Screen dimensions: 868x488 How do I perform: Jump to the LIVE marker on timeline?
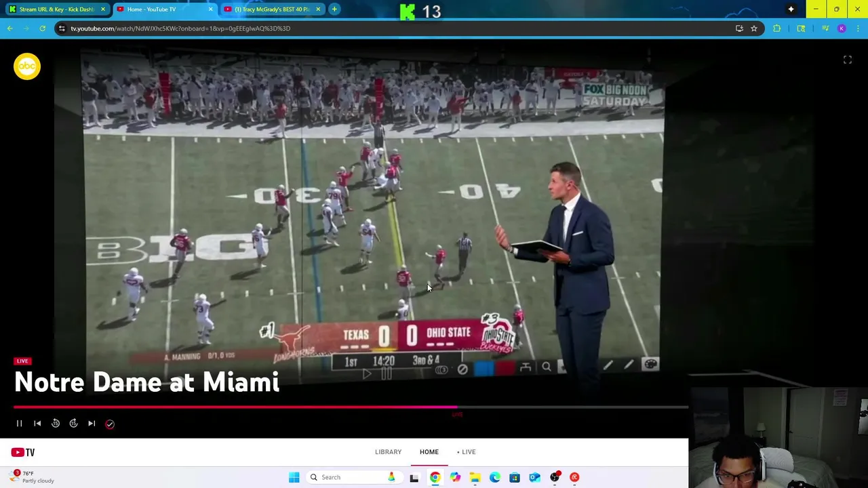pyautogui.click(x=457, y=414)
